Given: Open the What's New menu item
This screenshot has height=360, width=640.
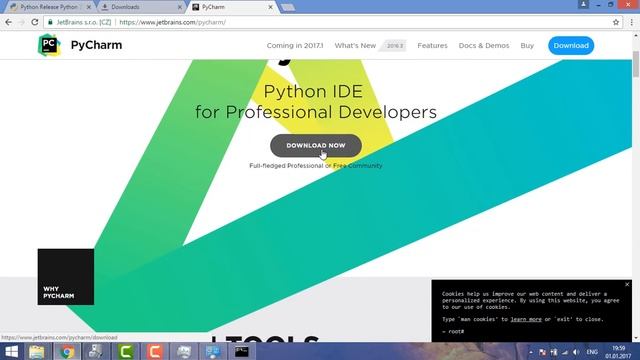Looking at the screenshot, I should 355,46.
